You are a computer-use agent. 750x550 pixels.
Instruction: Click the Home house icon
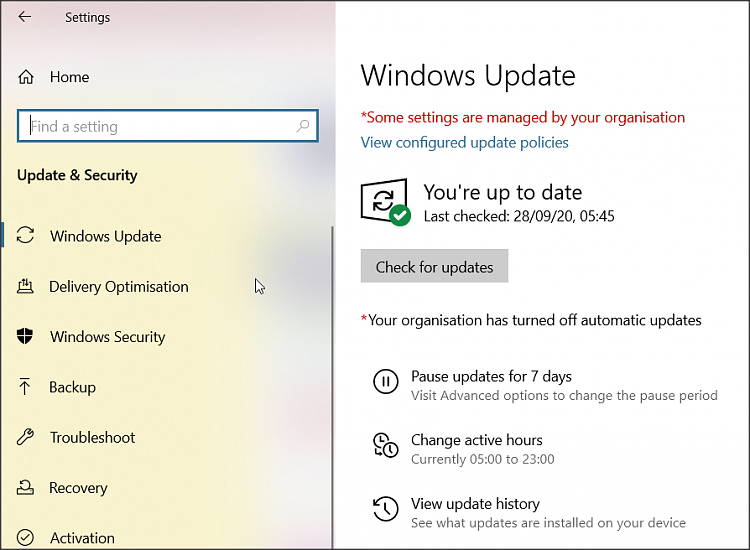pos(26,77)
